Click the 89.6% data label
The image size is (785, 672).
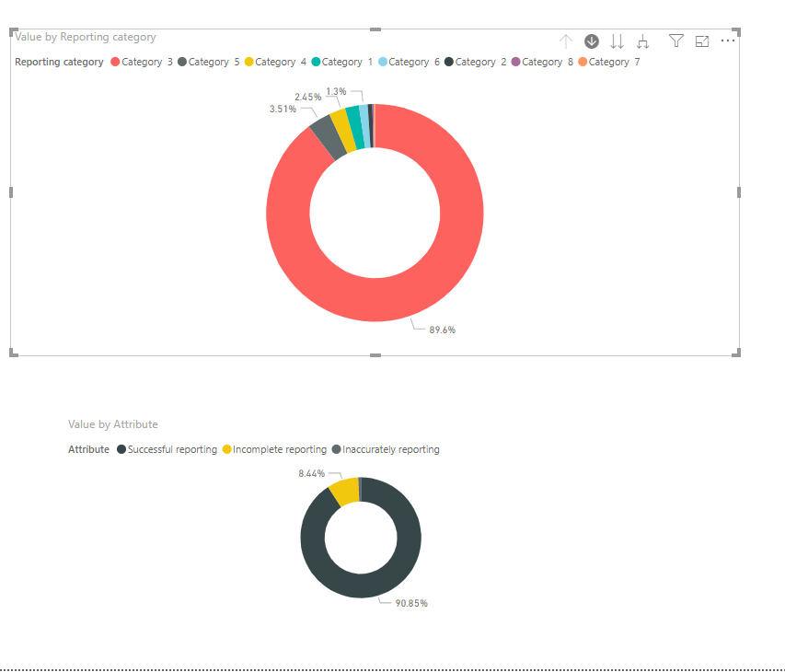pos(442,330)
